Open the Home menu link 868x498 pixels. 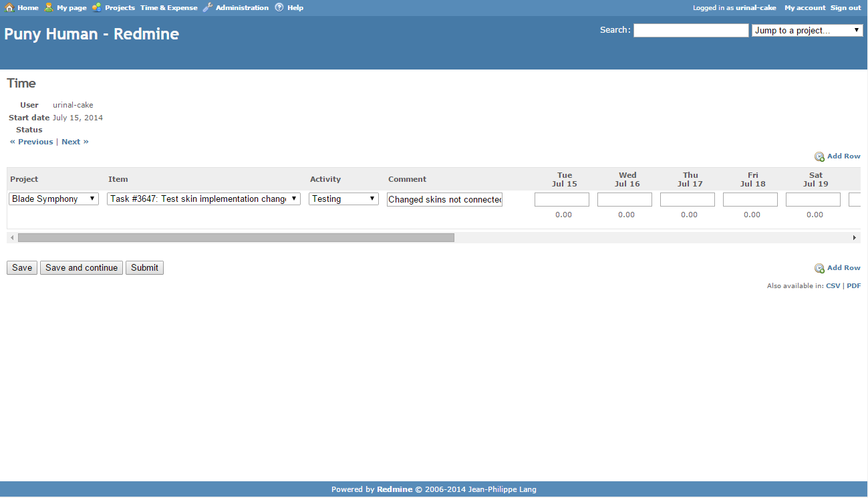tap(28, 8)
